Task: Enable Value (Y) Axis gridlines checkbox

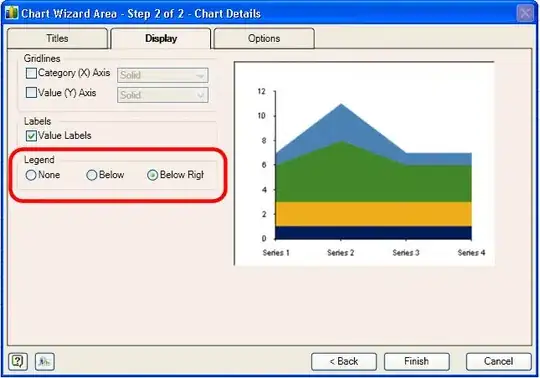Action: pyautogui.click(x=31, y=93)
